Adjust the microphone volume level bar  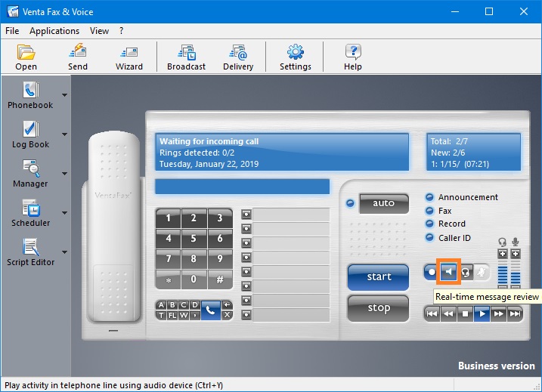tap(516, 273)
